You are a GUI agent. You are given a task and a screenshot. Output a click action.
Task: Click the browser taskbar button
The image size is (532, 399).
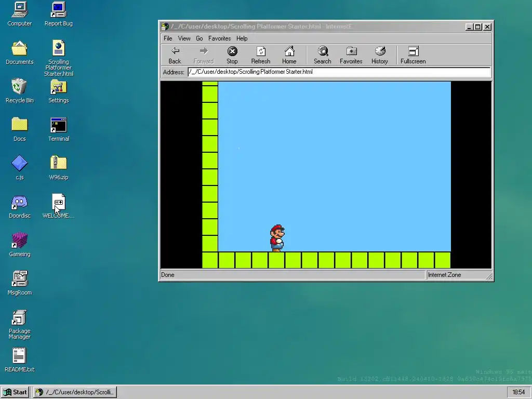pyautogui.click(x=75, y=392)
